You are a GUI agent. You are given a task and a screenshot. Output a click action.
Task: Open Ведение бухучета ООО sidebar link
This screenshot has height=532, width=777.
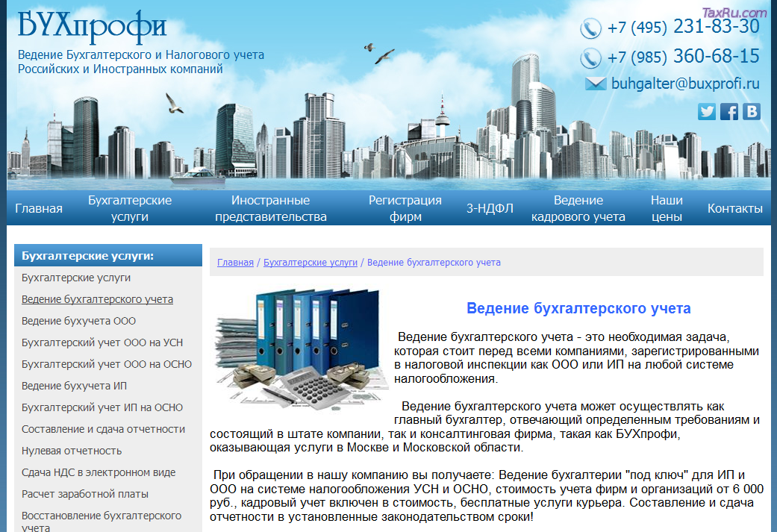(x=78, y=321)
